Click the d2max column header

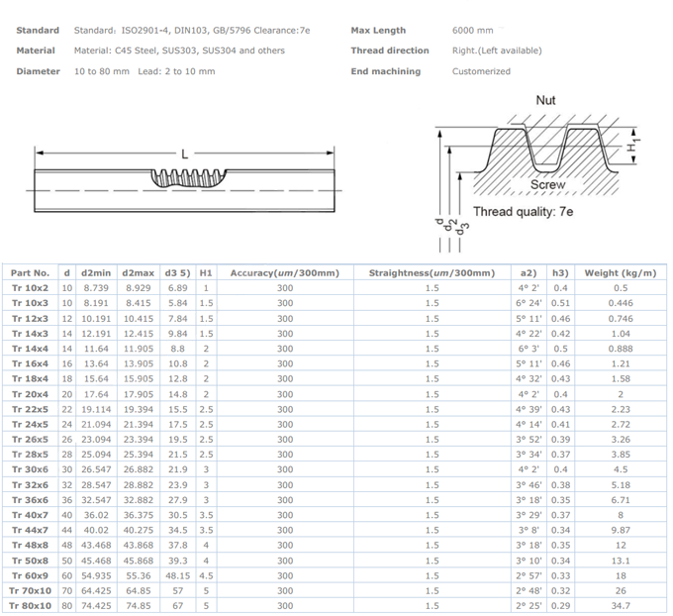point(139,272)
